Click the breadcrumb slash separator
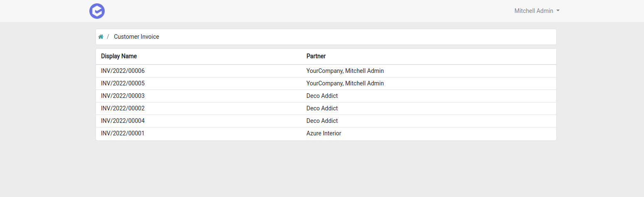This screenshot has height=197, width=644. (108, 37)
